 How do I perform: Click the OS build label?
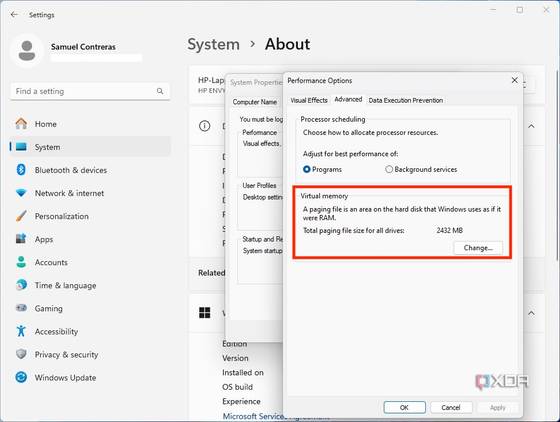pyautogui.click(x=238, y=387)
